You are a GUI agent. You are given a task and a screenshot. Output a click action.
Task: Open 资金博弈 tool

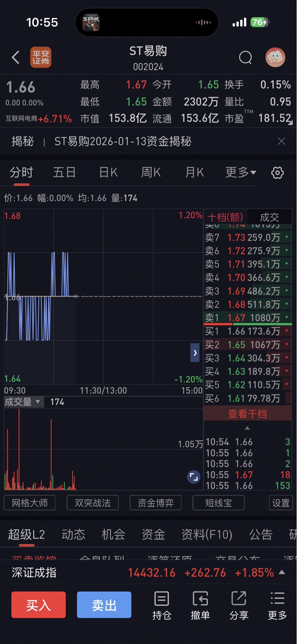point(156,503)
